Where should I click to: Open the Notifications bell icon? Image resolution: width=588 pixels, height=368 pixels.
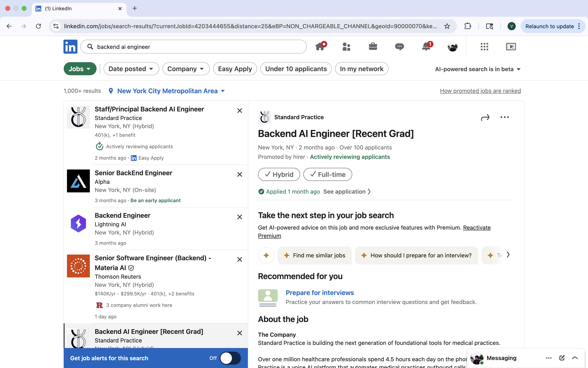coord(427,46)
